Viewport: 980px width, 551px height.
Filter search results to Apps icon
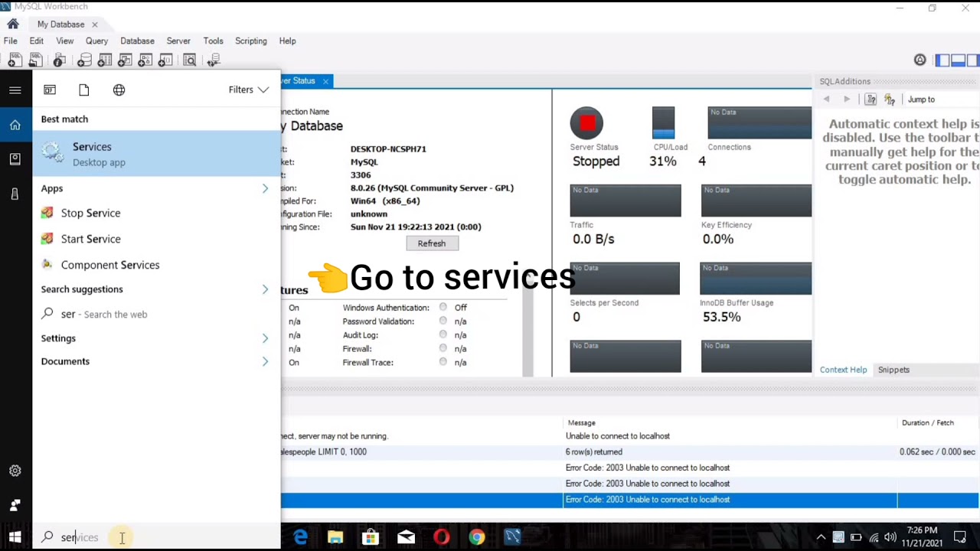50,90
